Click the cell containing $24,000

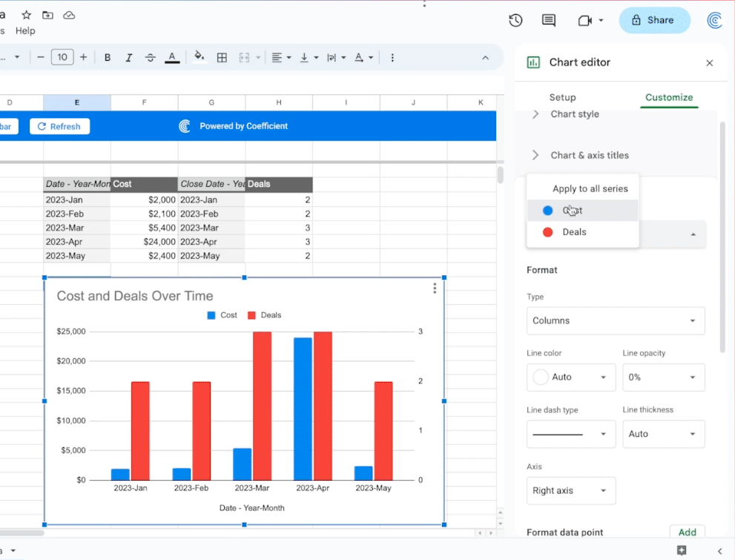(x=144, y=242)
